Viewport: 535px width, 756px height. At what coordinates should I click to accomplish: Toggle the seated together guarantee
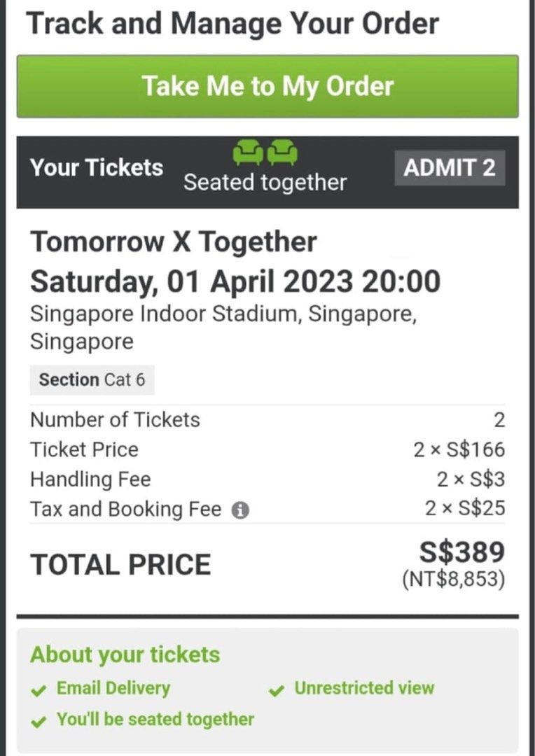pos(154,719)
